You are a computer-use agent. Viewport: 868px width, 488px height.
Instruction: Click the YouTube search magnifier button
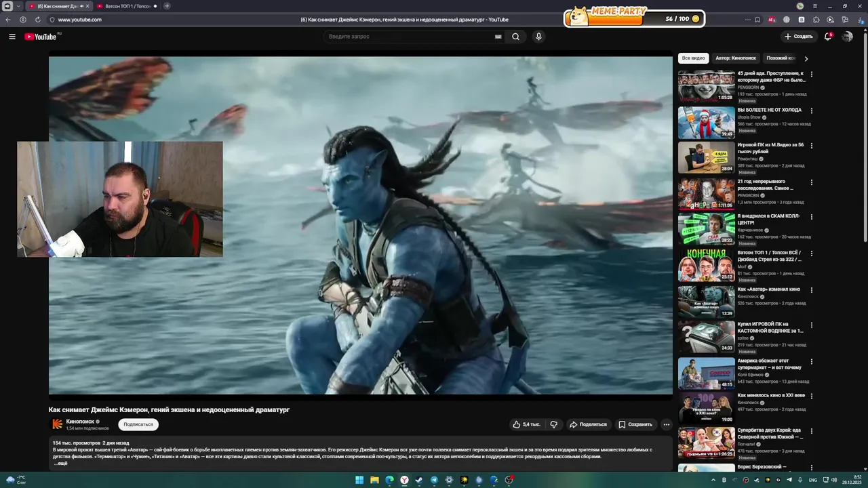515,37
